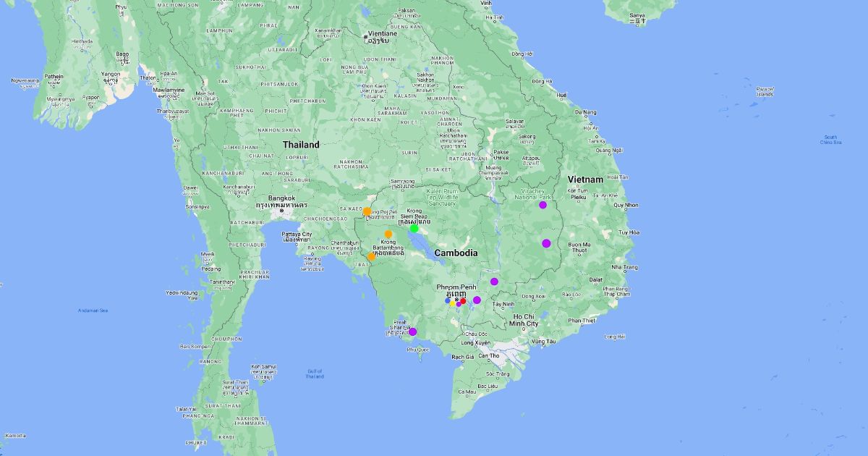Click the yellow marker near Phnom Penh
The image size is (868, 456).
click(x=453, y=304)
